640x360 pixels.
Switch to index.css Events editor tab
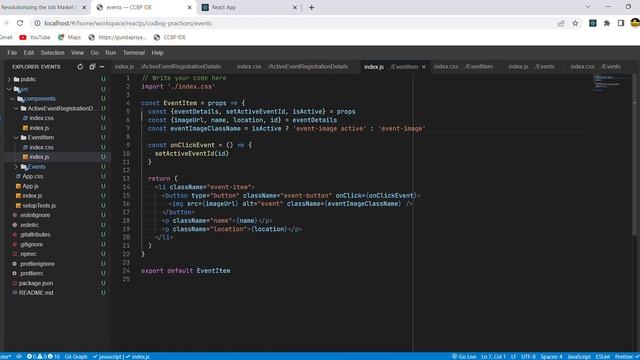[x=595, y=67]
